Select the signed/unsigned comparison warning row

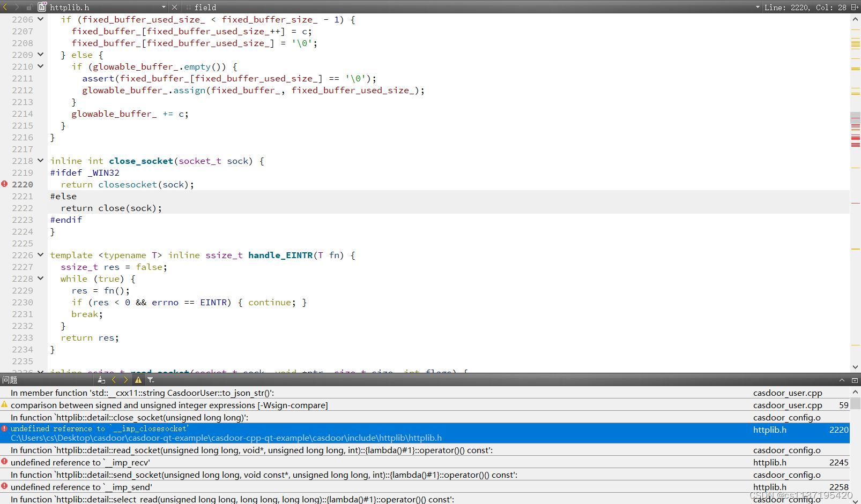[x=425, y=405]
